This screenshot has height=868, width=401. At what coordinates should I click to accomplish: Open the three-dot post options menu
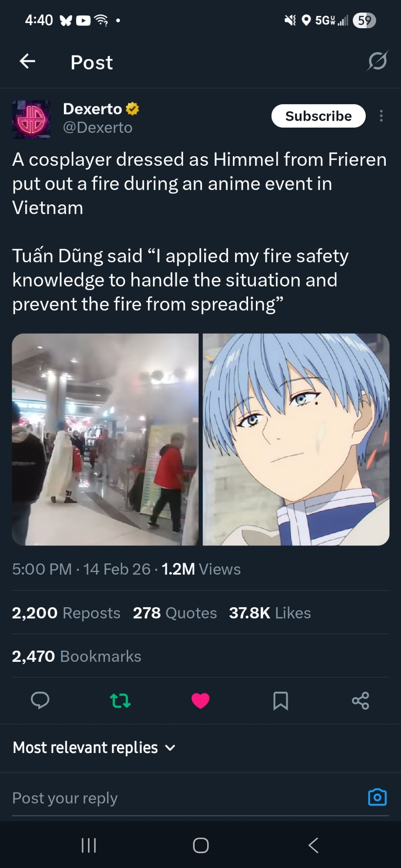[381, 116]
